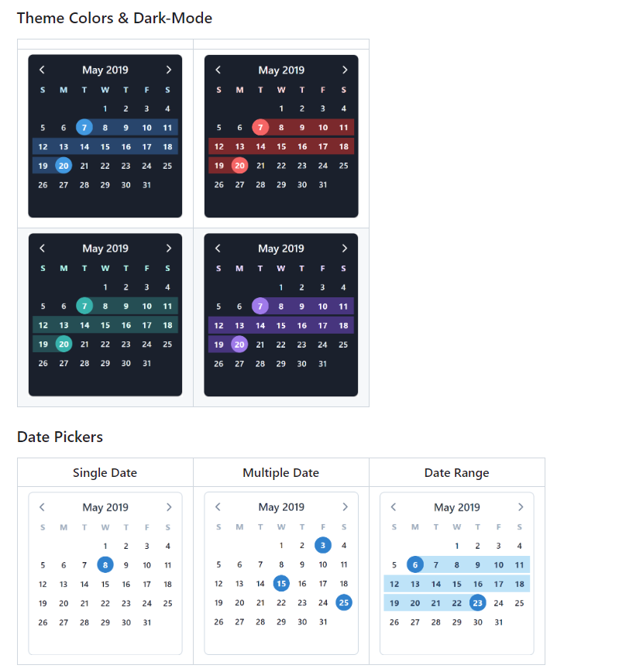Click the Date Range column header
The image size is (619, 672).
click(456, 472)
